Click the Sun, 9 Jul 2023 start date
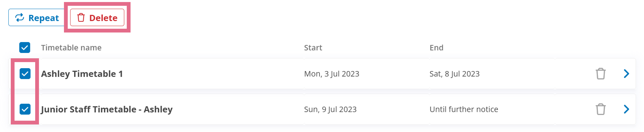This screenshot has width=644, height=132. coord(330,109)
